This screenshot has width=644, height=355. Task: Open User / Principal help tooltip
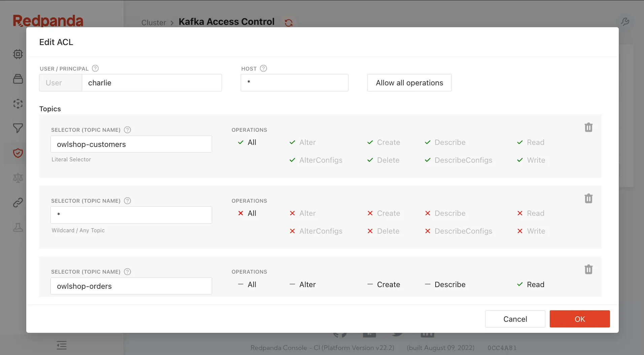click(x=95, y=68)
